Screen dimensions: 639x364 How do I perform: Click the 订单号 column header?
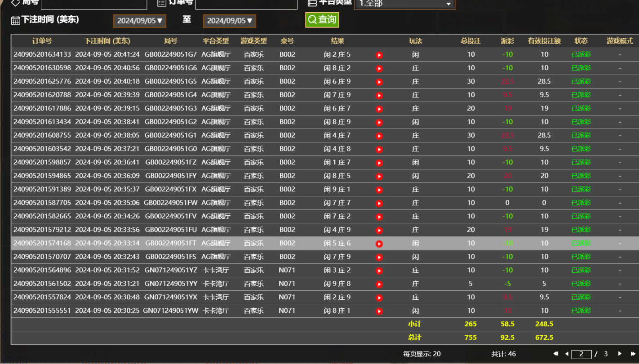tap(42, 41)
